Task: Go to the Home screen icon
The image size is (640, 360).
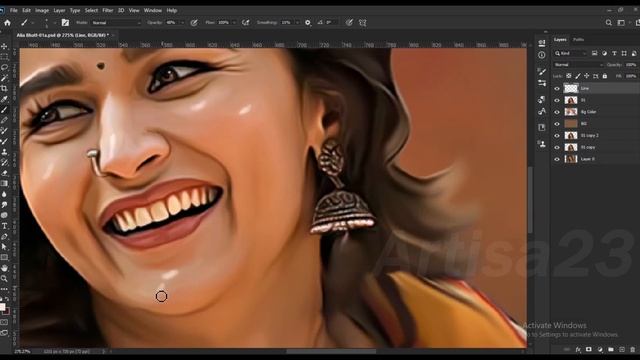Action: [7, 23]
